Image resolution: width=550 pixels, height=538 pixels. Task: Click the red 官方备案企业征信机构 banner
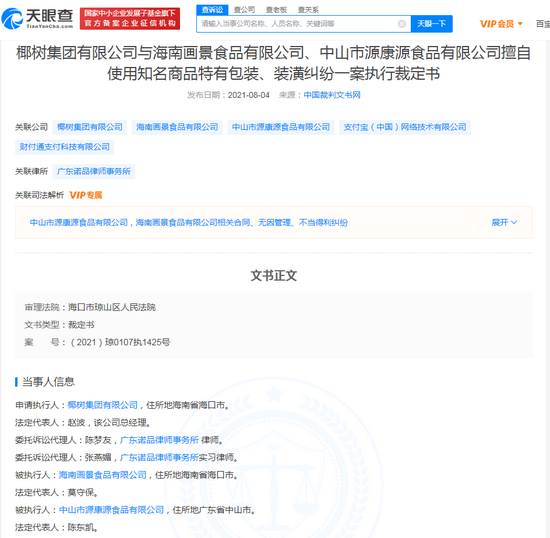point(130,19)
